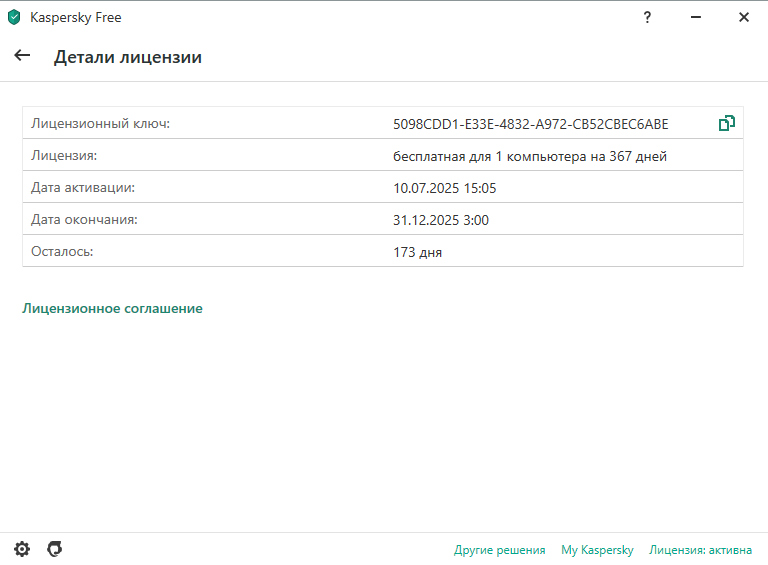Image resolution: width=768 pixels, height=565 pixels.
Task: Open settings via the gear icon
Action: [x=22, y=549]
